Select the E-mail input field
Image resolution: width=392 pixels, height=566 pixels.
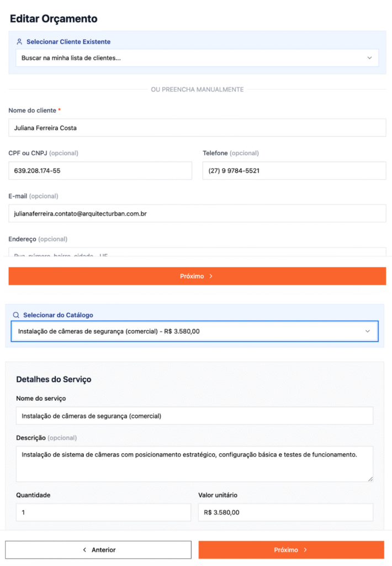(197, 213)
